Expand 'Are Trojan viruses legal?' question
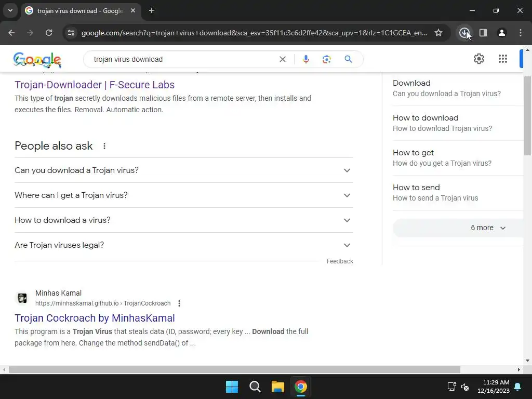Screen dimensions: 532x399 (183, 245)
